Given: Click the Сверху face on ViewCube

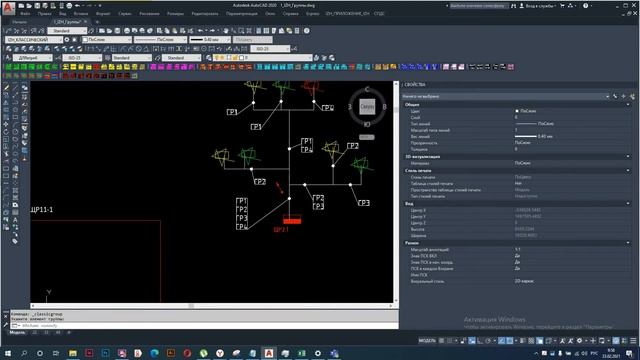Looking at the screenshot, I should (367, 107).
